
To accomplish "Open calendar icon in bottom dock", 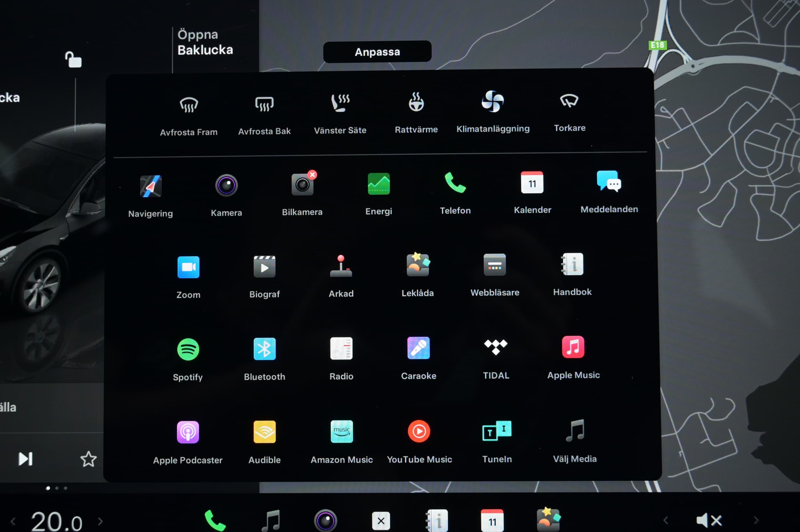I will 492,520.
